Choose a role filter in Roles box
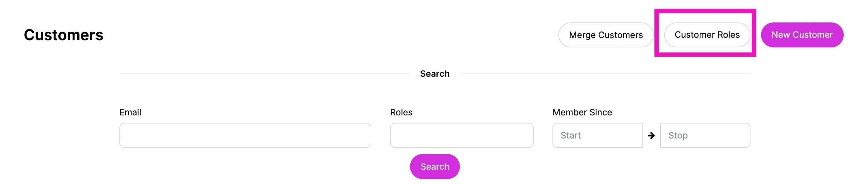 pyautogui.click(x=462, y=135)
